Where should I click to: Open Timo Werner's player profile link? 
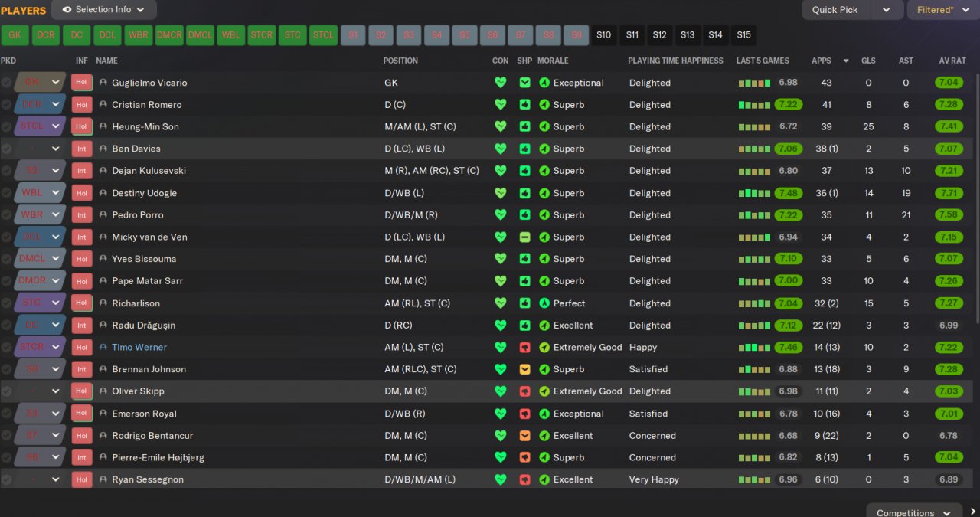tap(139, 347)
